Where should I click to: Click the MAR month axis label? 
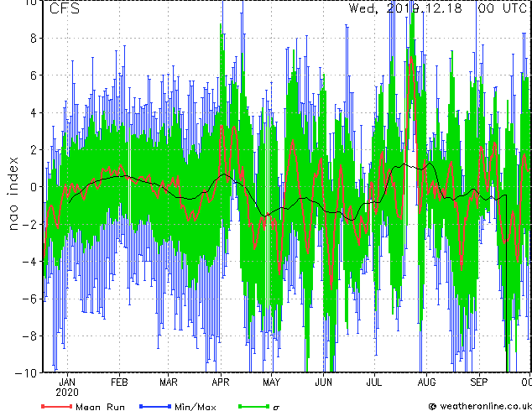(169, 382)
